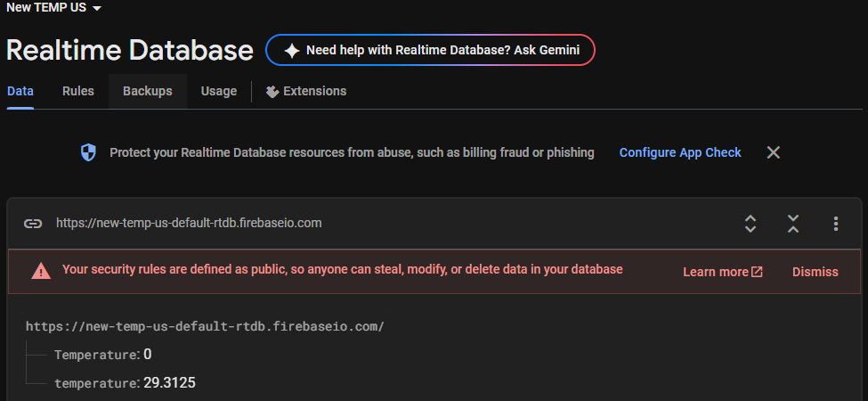Image resolution: width=868 pixels, height=401 pixels.
Task: Click the temperature value 29.3125
Action: click(169, 383)
